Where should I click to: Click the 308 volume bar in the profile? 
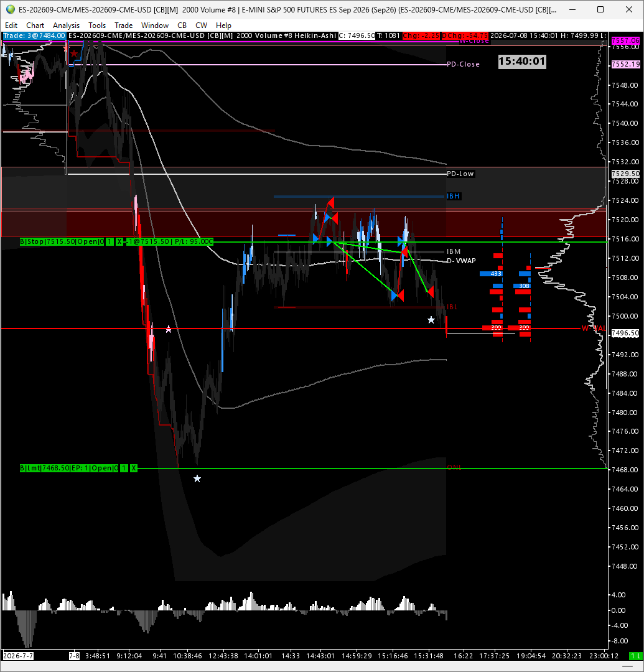522,286
